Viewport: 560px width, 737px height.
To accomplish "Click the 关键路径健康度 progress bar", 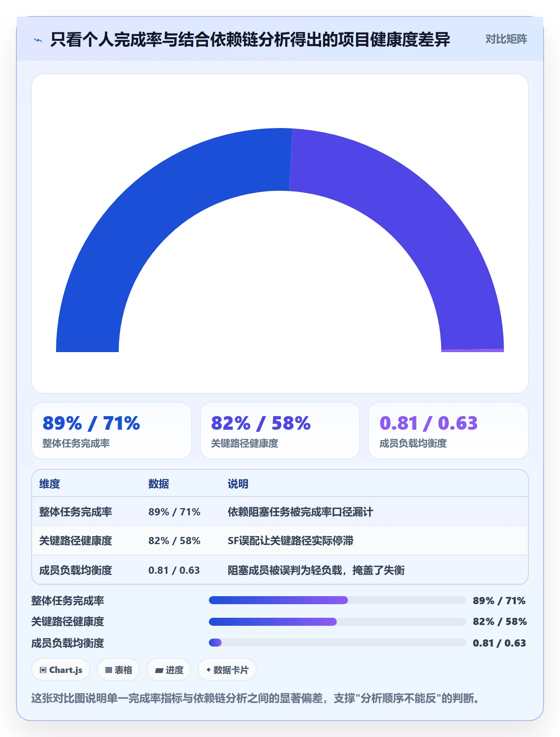I will click(x=338, y=621).
